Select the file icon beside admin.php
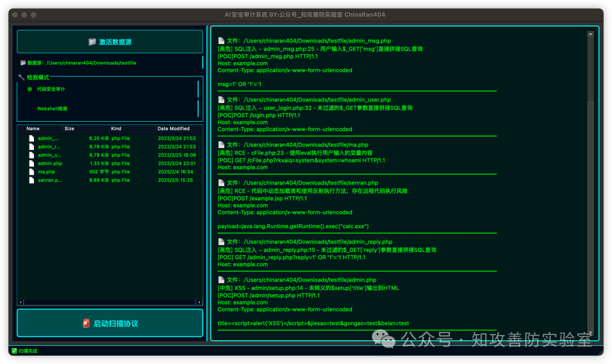This screenshot has width=612, height=364. 32,163
